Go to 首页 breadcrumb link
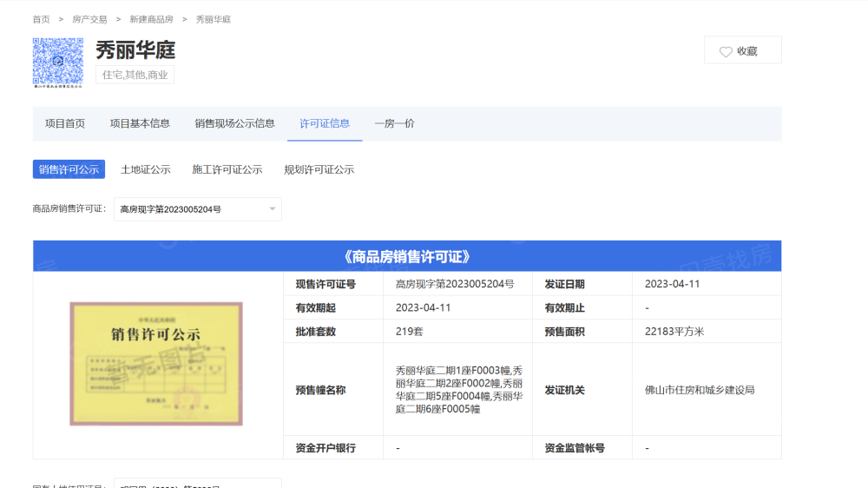 [41, 19]
